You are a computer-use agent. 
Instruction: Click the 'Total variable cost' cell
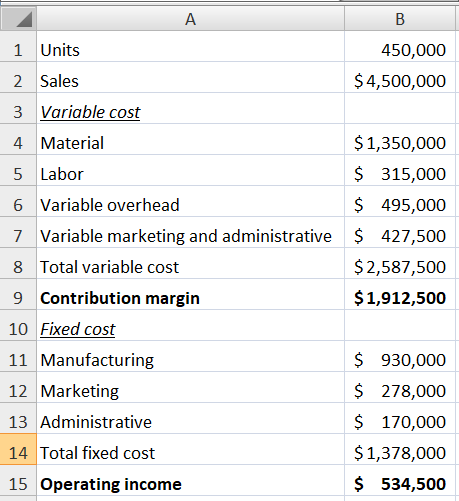[190, 263]
